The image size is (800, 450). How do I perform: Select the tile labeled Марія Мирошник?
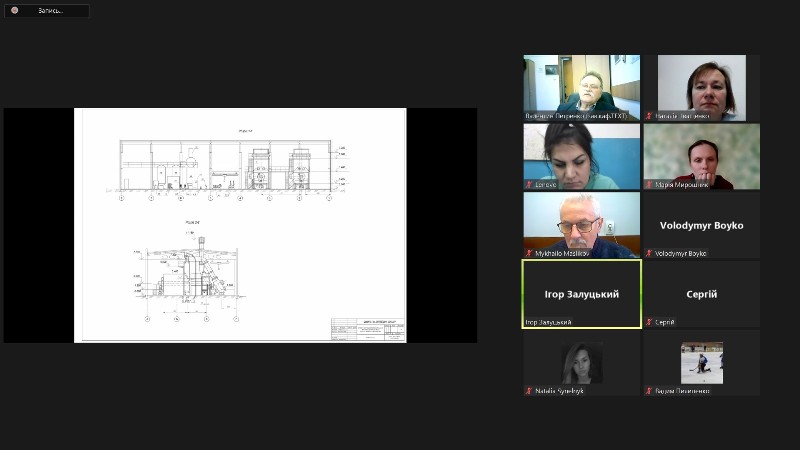click(x=702, y=157)
